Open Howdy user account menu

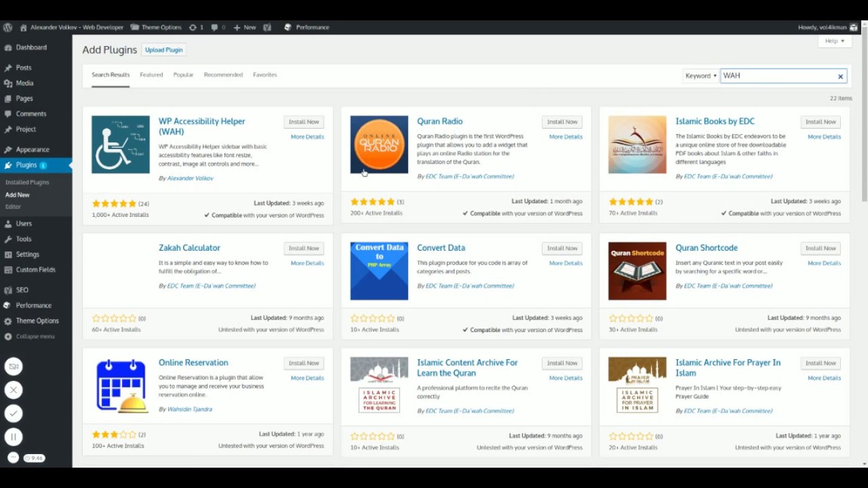point(827,27)
